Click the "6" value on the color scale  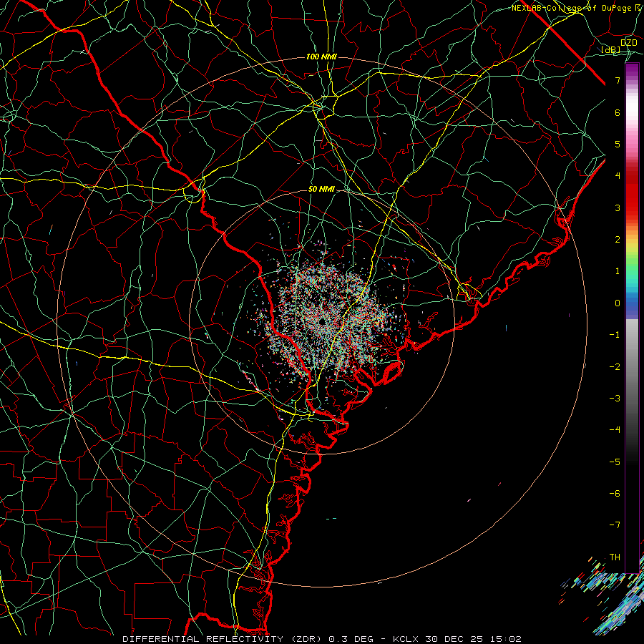point(618,112)
